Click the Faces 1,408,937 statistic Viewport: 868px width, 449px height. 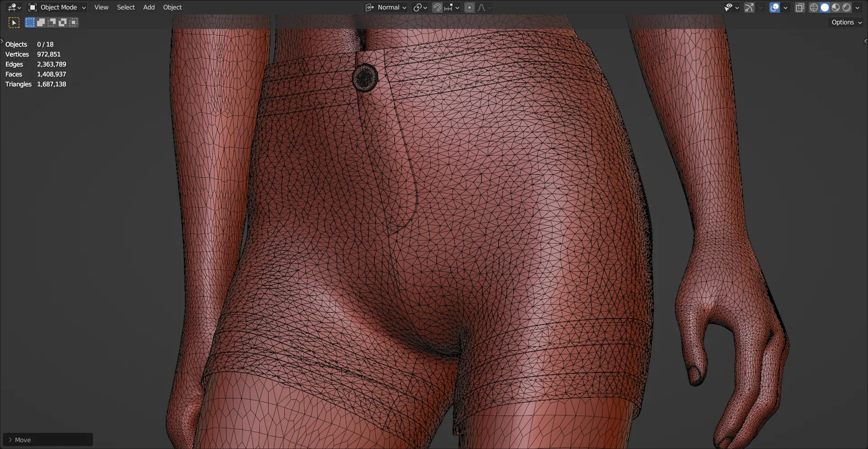coord(36,74)
